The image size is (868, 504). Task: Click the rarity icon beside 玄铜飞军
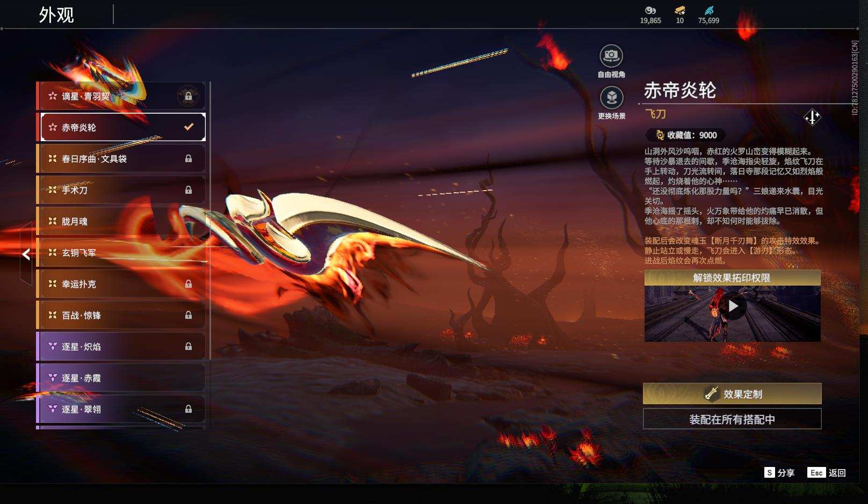[53, 252]
